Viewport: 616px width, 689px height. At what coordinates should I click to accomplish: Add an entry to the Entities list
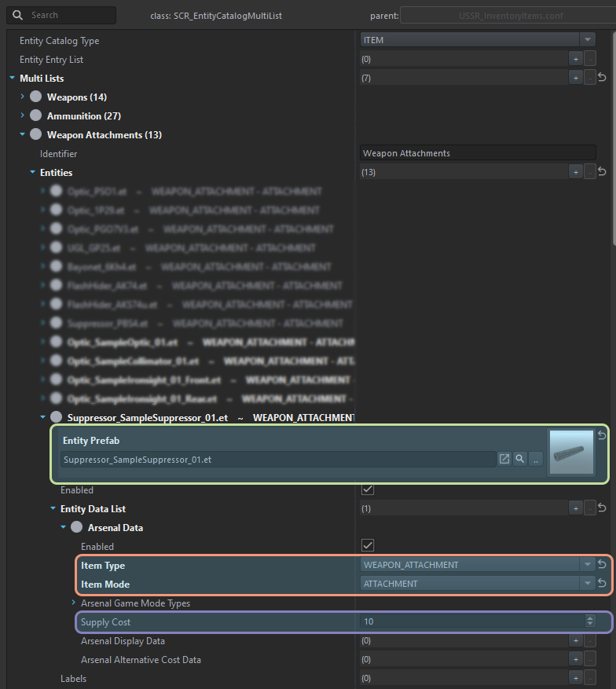pyautogui.click(x=575, y=172)
